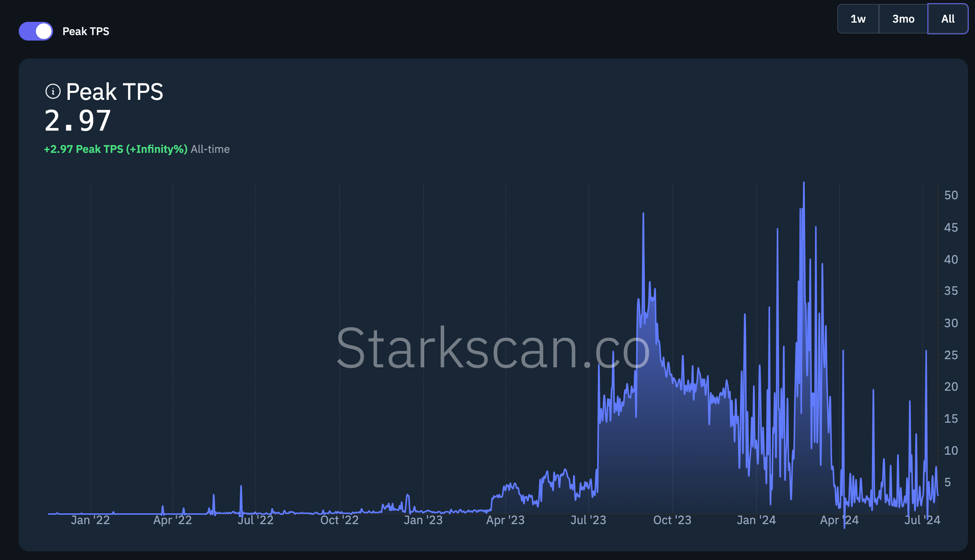Click the 2.97 peak value
Viewport: 975px width, 560px height.
78,121
